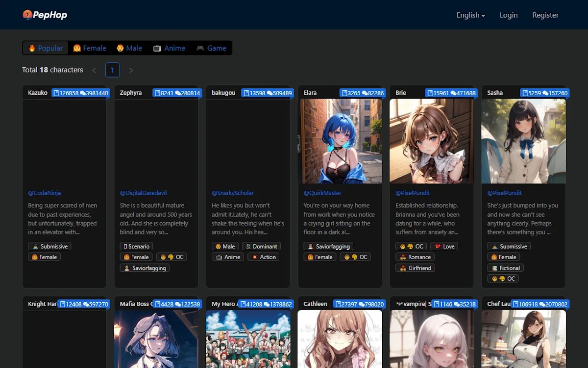The height and width of the screenshot is (368, 588).
Task: Click Romance tag on Brie card
Action: coord(415,257)
